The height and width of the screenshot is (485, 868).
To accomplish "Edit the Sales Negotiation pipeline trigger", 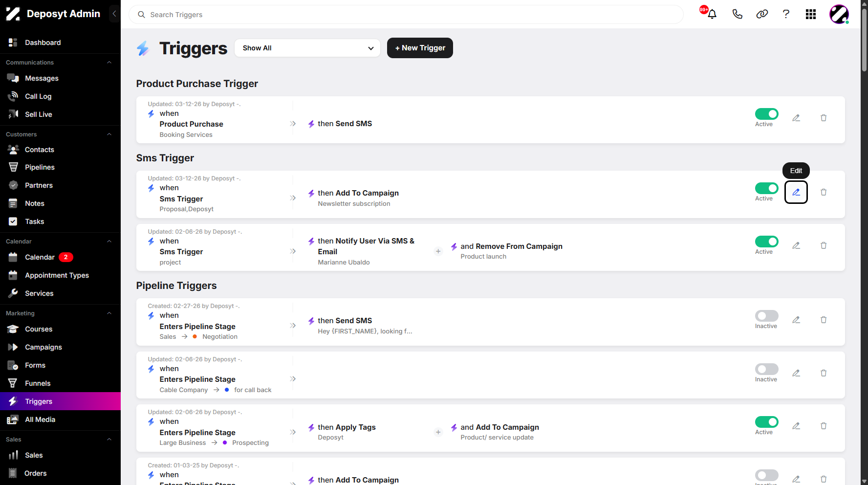I will click(796, 320).
